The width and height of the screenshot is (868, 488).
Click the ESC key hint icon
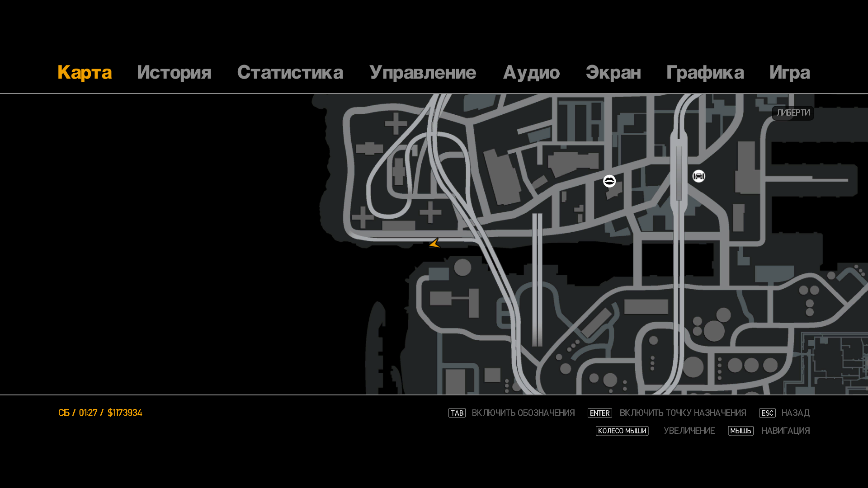point(767,413)
